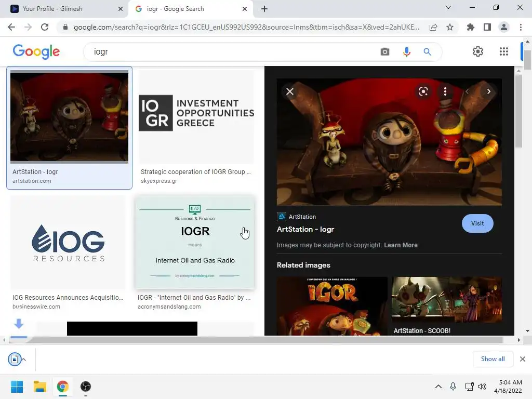Reload the current page

coord(45,27)
